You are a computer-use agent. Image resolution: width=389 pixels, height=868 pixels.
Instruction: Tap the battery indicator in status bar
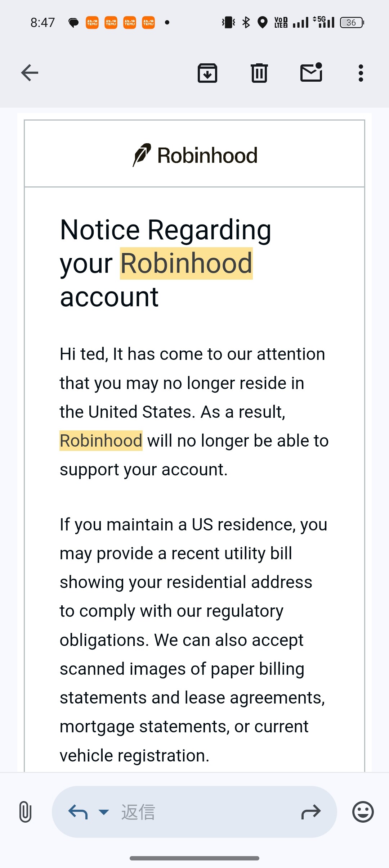[352, 23]
